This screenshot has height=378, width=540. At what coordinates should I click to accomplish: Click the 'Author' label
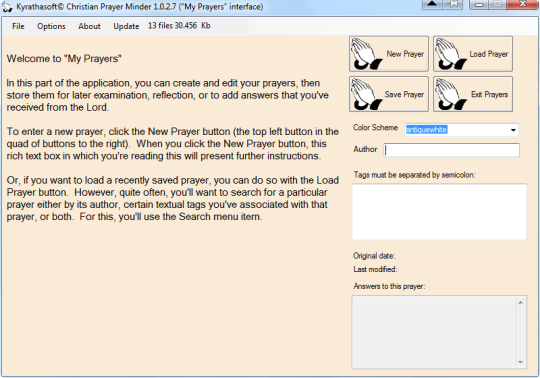[x=365, y=149]
